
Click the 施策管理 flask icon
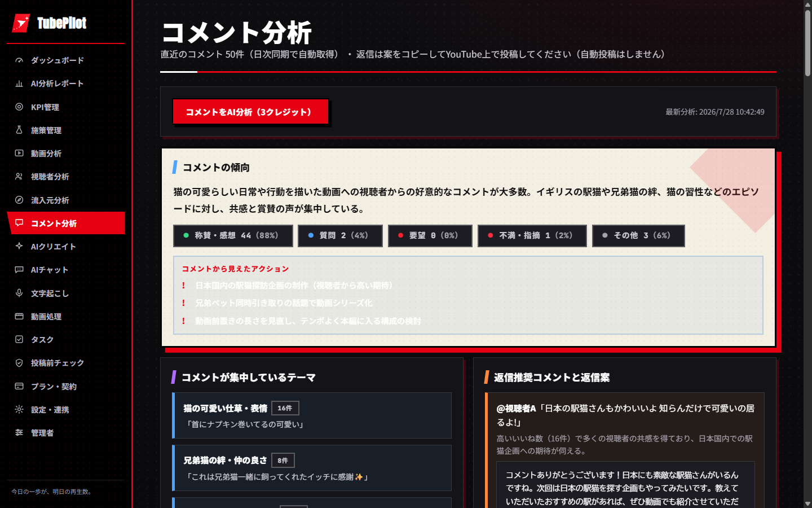(19, 130)
